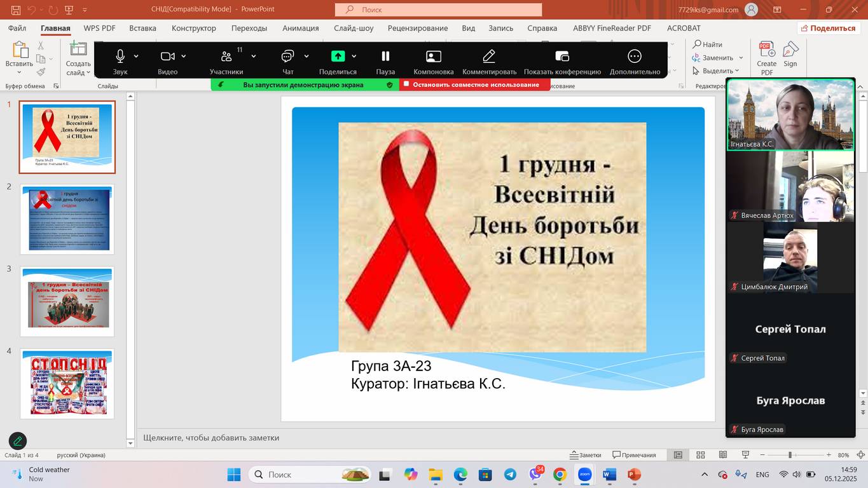Toggle Заметки notes pane in status bar

[586, 455]
